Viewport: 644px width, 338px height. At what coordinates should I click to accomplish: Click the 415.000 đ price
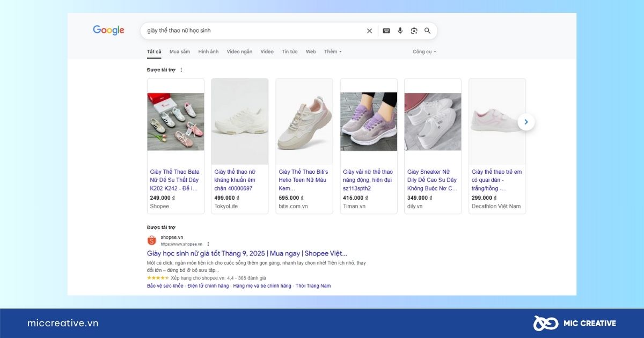355,197
